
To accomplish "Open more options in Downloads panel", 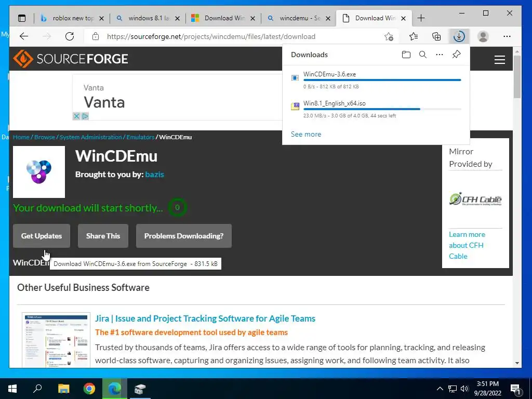I will [x=440, y=55].
